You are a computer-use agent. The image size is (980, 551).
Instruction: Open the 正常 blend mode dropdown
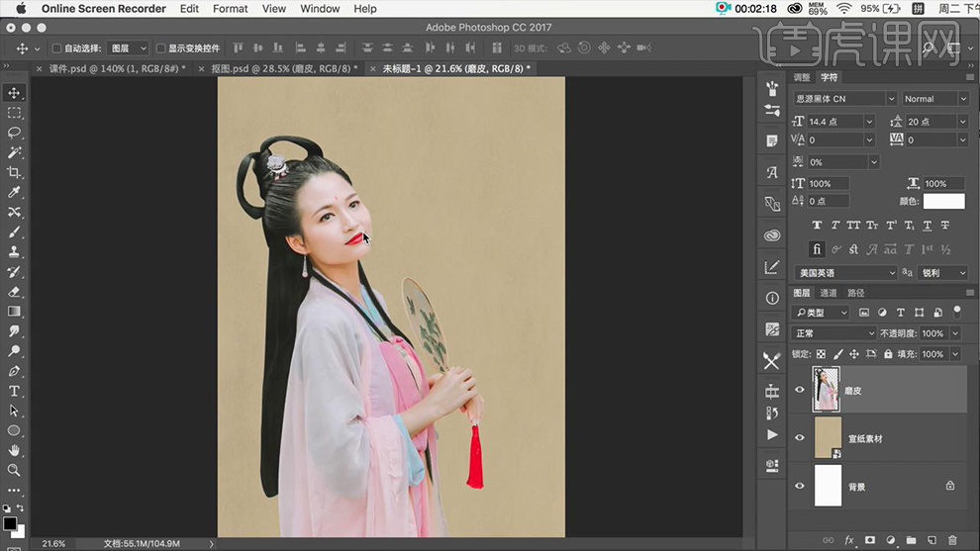pyautogui.click(x=833, y=333)
